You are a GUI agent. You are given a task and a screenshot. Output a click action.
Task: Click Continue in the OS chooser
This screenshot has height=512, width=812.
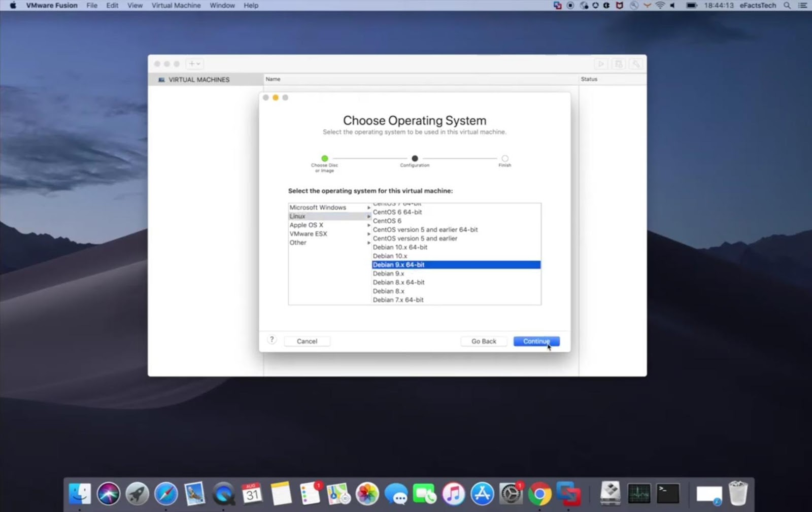pos(536,342)
